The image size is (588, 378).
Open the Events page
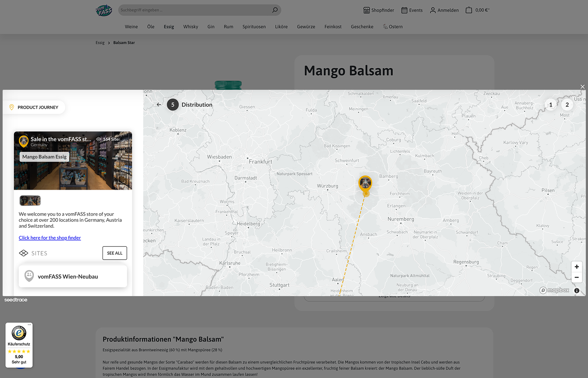click(412, 10)
